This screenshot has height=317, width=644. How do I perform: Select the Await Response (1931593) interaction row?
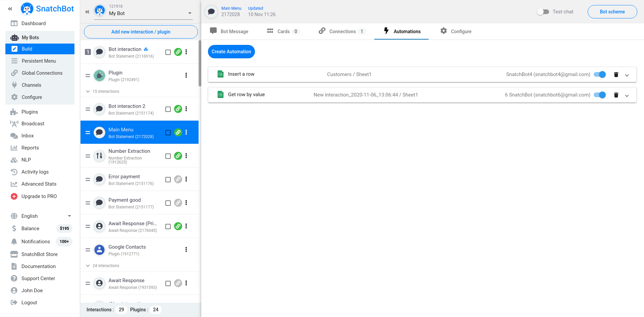[x=140, y=283]
